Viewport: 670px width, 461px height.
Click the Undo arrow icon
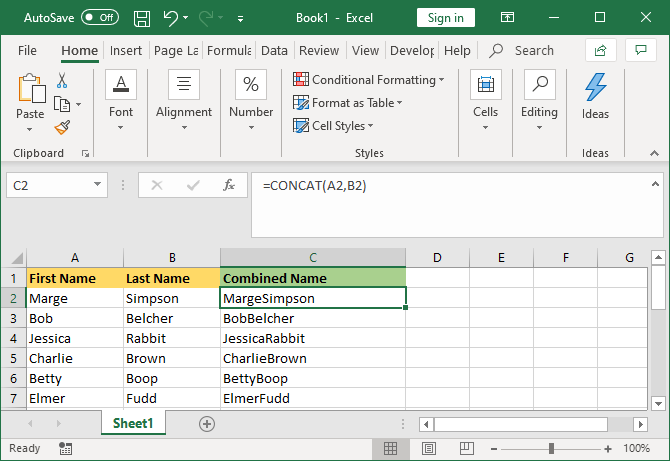(x=172, y=18)
